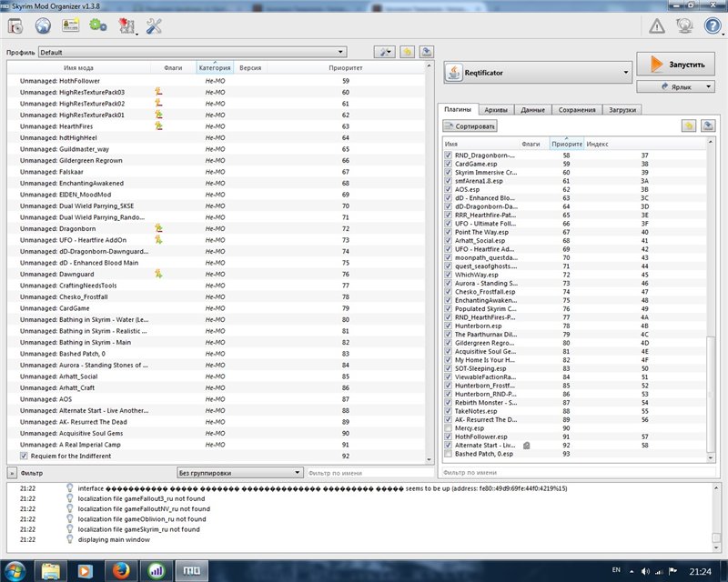This screenshot has width=728, height=582.
Task: Expand the Фильтр panel arrow button
Action: coord(12,473)
